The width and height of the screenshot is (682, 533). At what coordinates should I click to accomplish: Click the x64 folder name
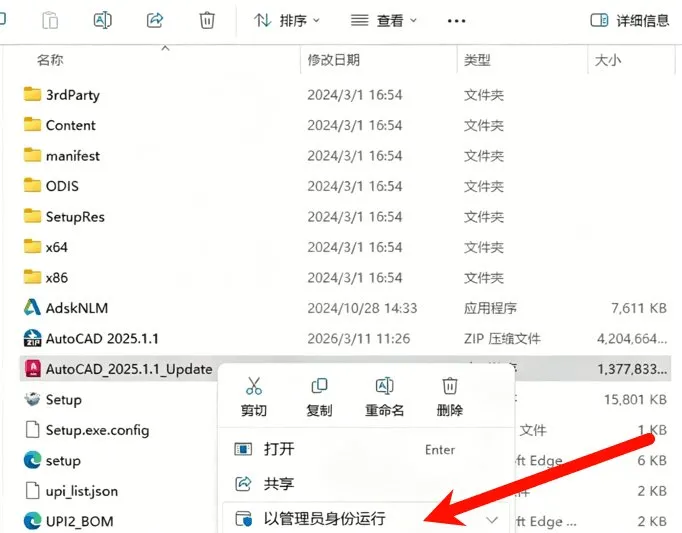tap(57, 247)
